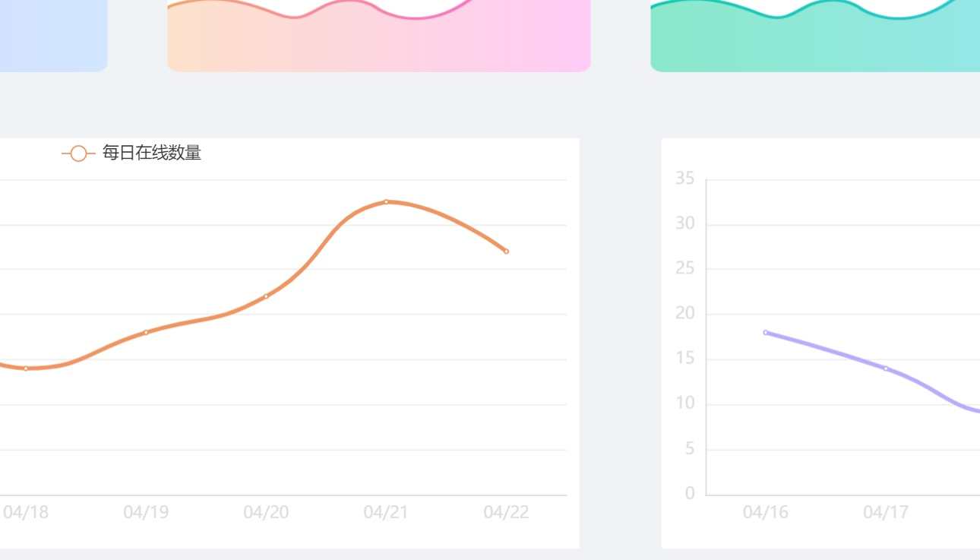Open the green wave statistics card
Screen dimensions: 980x560
(814, 38)
